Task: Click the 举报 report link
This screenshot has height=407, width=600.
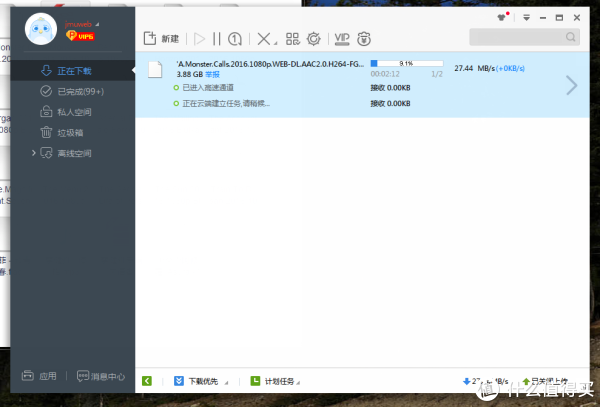Action: click(214, 74)
